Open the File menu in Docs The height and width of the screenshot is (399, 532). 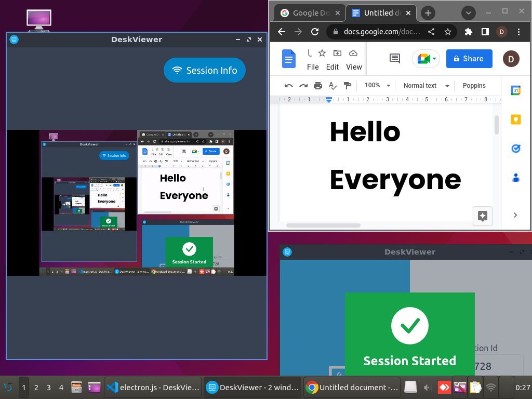313,67
